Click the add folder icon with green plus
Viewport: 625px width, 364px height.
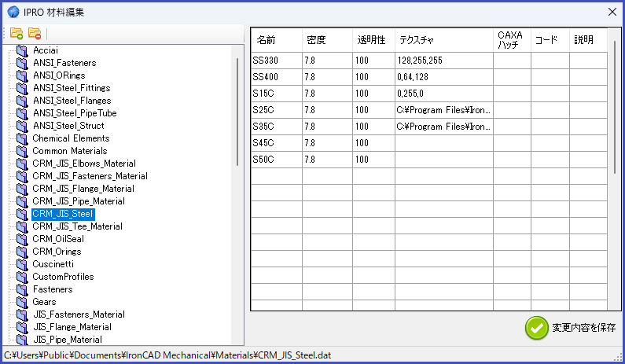point(17,34)
